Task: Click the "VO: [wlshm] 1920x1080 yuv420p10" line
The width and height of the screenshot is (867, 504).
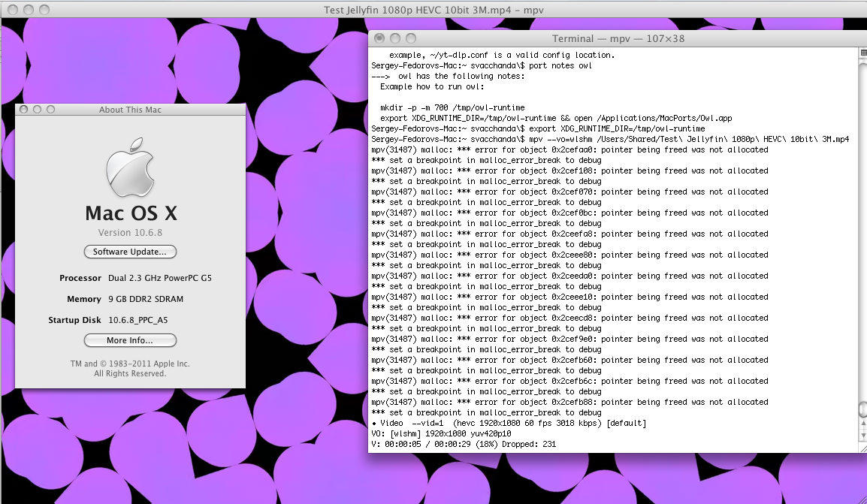Action: [441, 434]
